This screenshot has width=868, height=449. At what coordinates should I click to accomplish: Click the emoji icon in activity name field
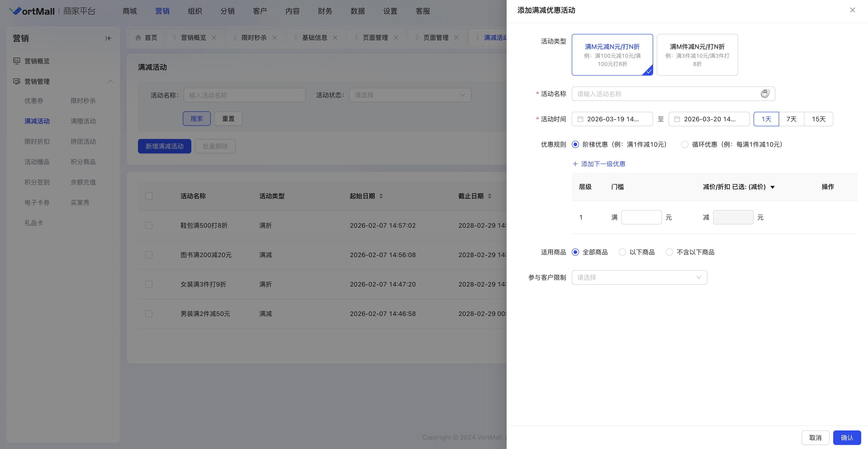click(765, 94)
